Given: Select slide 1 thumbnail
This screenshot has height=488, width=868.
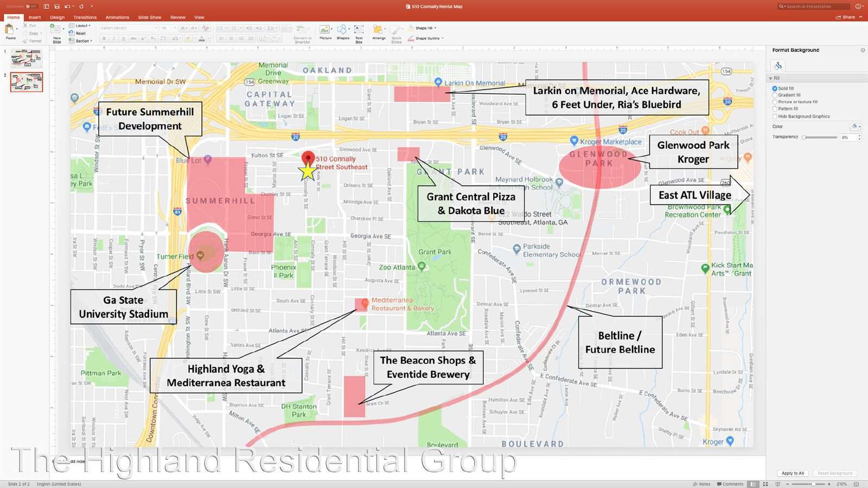Looking at the screenshot, I should click(27, 58).
